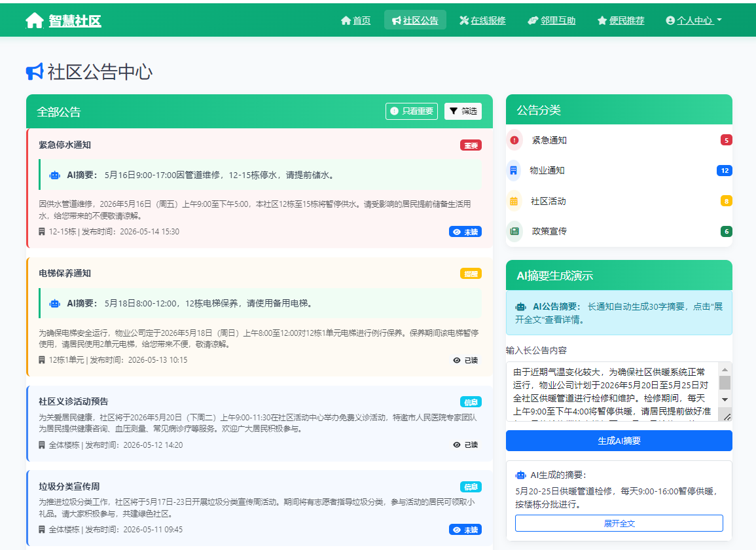Open the 首页 nav link

click(355, 20)
